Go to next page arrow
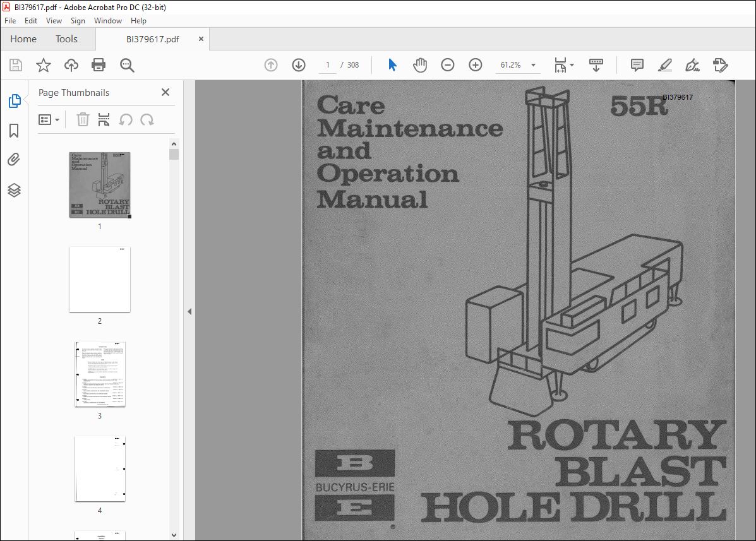This screenshot has width=756, height=541. click(x=299, y=65)
